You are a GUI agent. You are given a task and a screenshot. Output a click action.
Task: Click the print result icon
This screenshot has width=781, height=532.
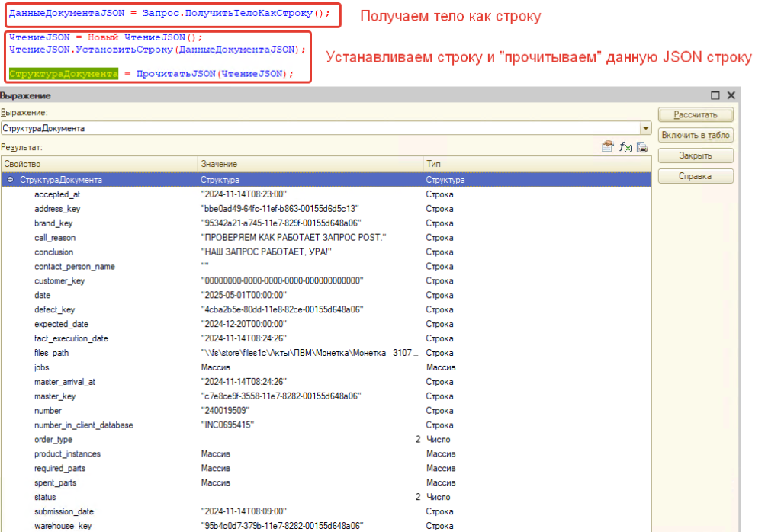tap(642, 147)
